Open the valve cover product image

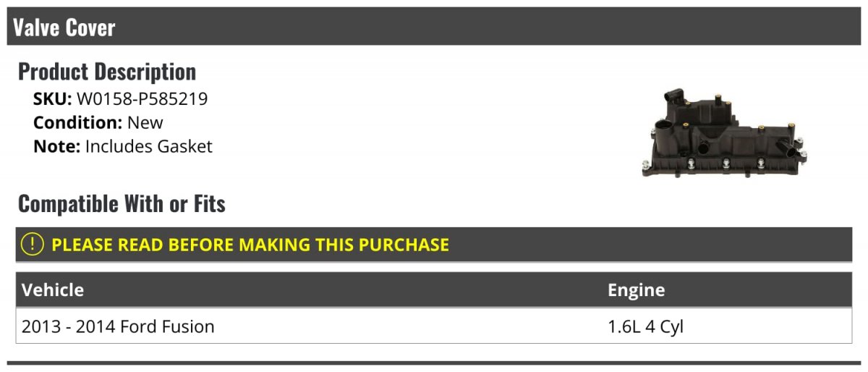tap(723, 133)
